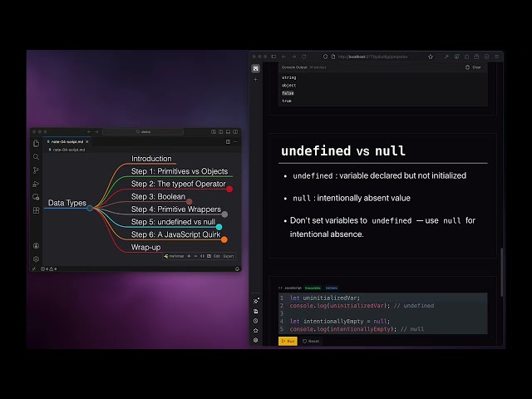
Task: Toggle VS Code primary side bar layout icon
Action: [221, 131]
